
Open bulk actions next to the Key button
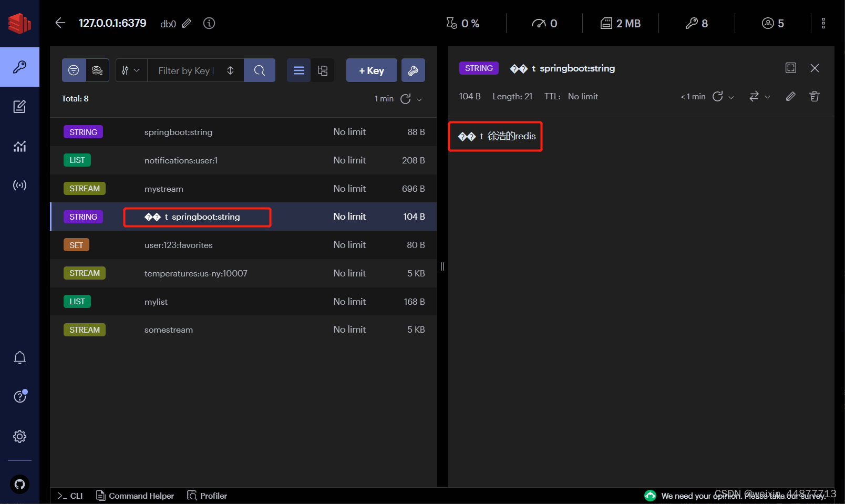(x=413, y=70)
